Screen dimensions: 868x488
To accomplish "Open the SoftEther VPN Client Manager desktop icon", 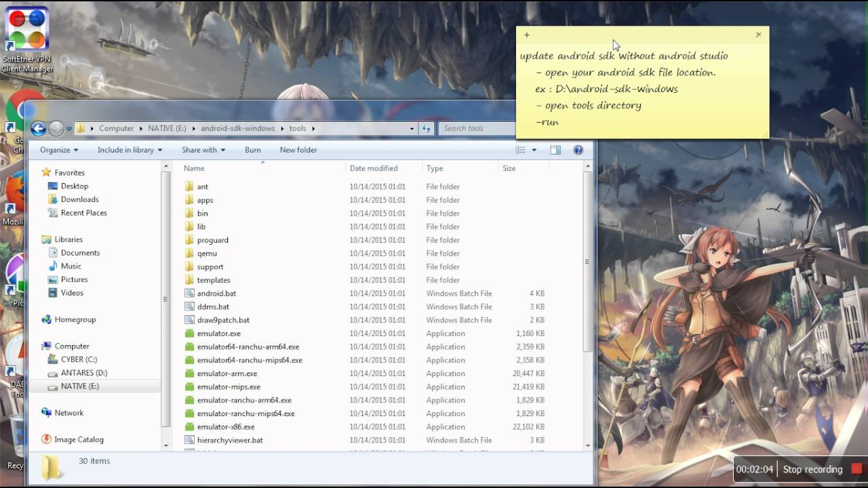I will point(27,39).
